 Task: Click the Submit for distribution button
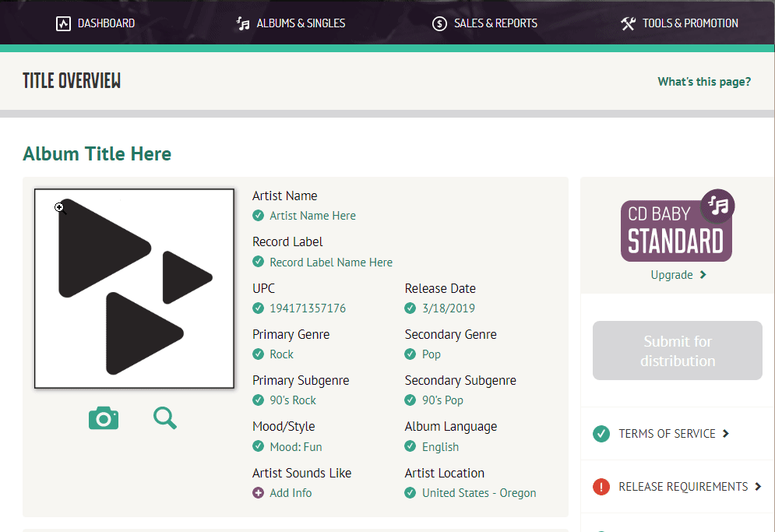pyautogui.click(x=677, y=351)
